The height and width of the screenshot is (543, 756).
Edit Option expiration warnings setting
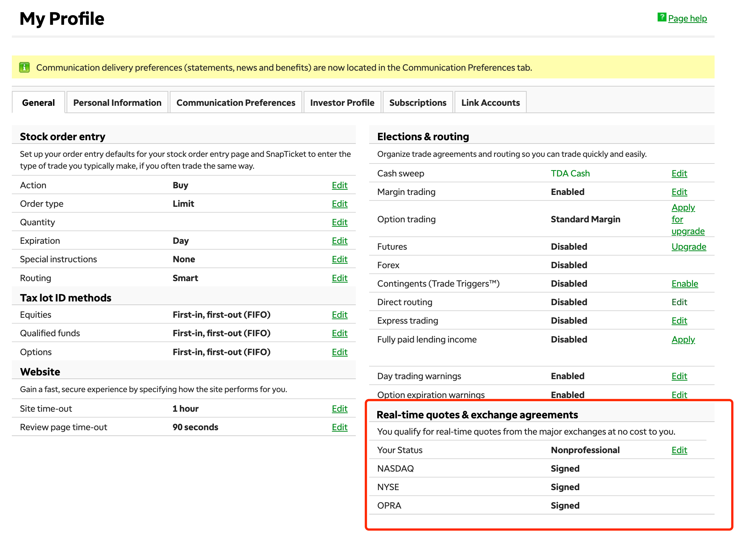coord(679,395)
